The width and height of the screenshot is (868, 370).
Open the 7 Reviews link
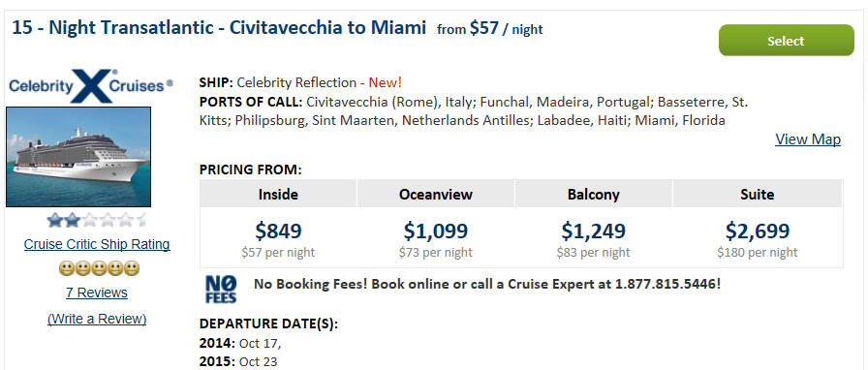click(x=97, y=293)
